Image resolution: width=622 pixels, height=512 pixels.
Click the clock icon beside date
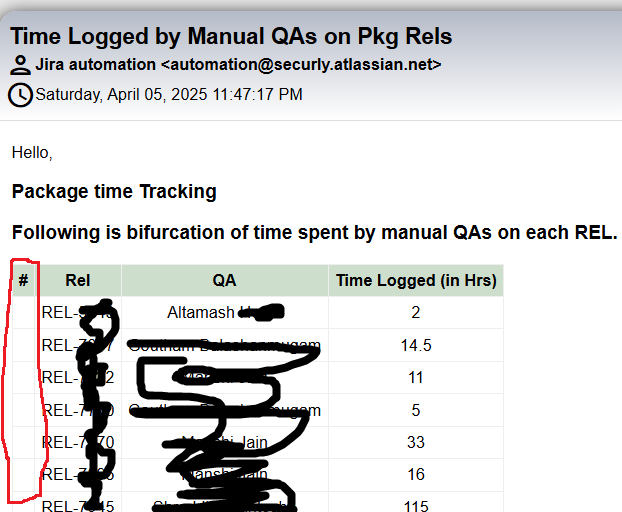[20, 95]
